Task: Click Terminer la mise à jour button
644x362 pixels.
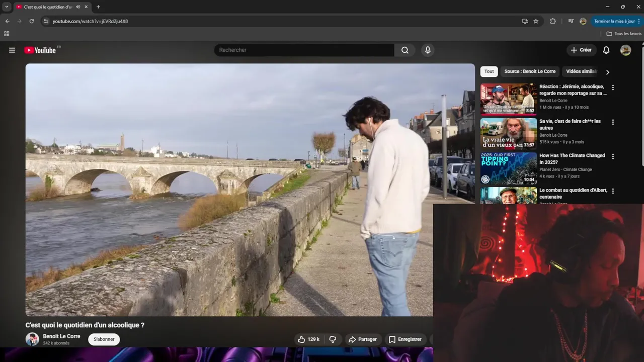Action: [x=614, y=21]
